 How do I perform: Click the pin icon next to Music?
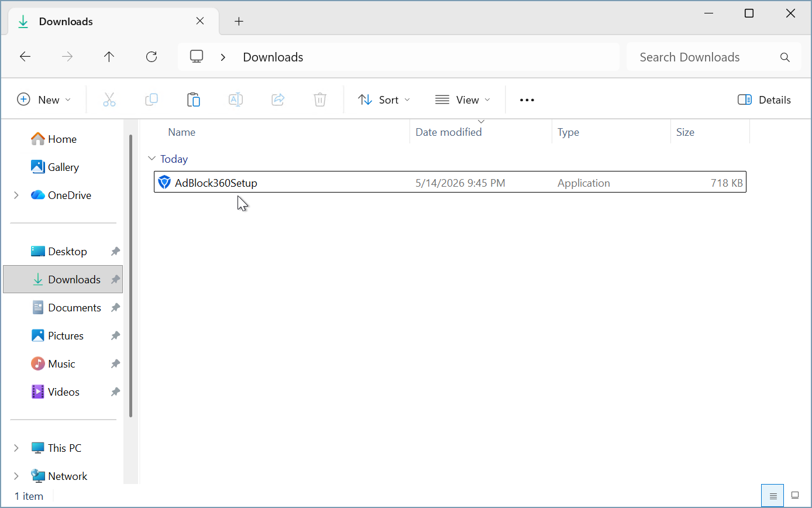pos(115,364)
